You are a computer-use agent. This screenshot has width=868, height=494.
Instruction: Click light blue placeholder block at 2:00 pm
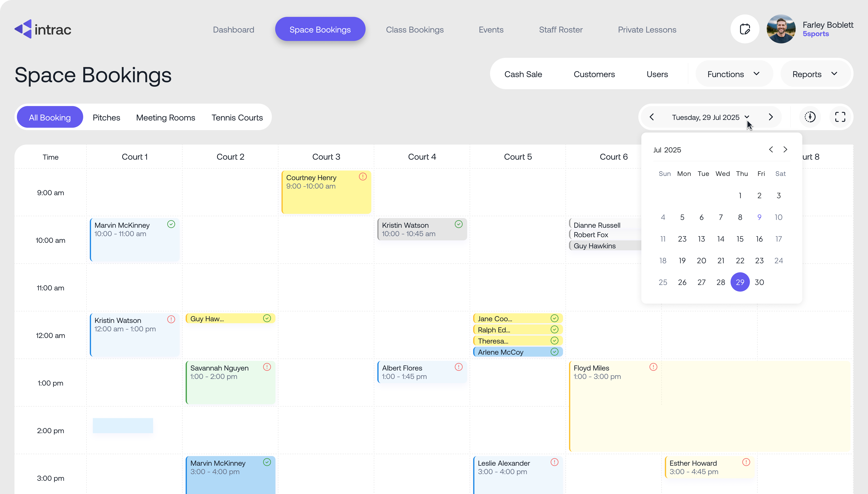[123, 425]
